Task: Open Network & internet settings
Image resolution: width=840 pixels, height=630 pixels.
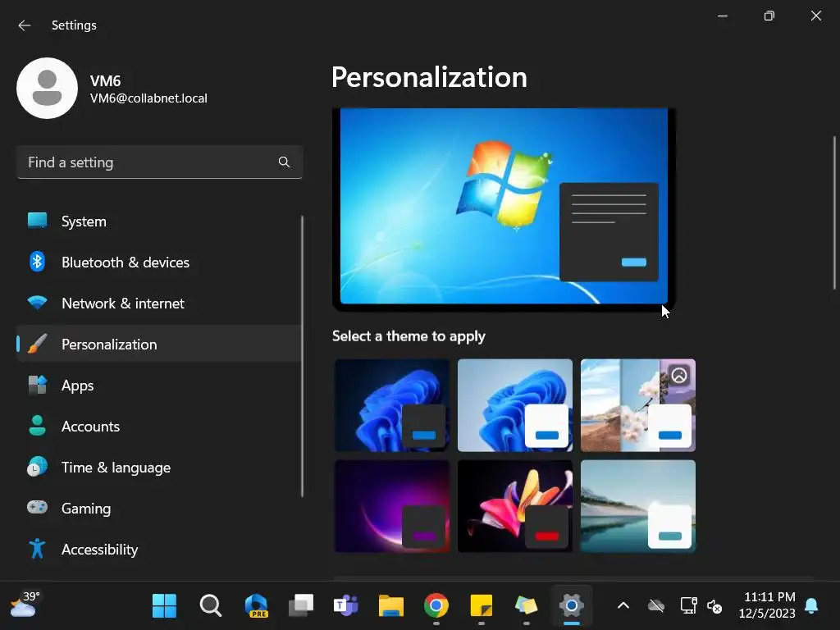Action: pyautogui.click(x=158, y=304)
